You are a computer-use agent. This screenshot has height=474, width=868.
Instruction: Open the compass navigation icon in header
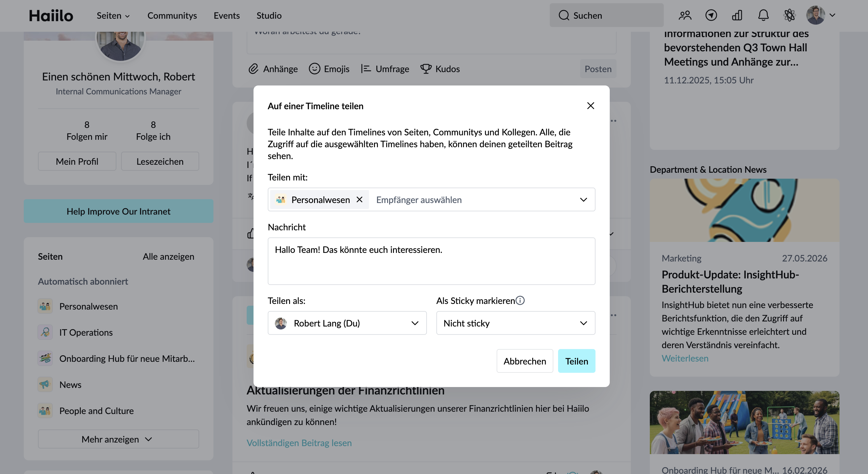[711, 15]
